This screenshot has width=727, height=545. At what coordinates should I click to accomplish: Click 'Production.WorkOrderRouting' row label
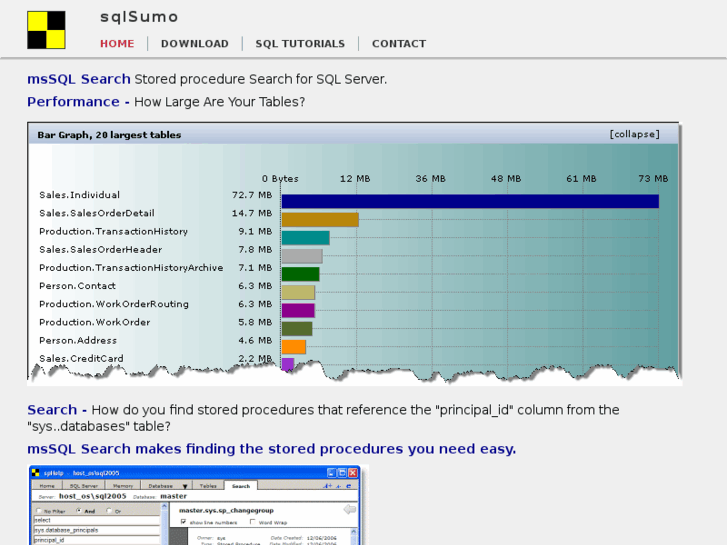click(114, 304)
